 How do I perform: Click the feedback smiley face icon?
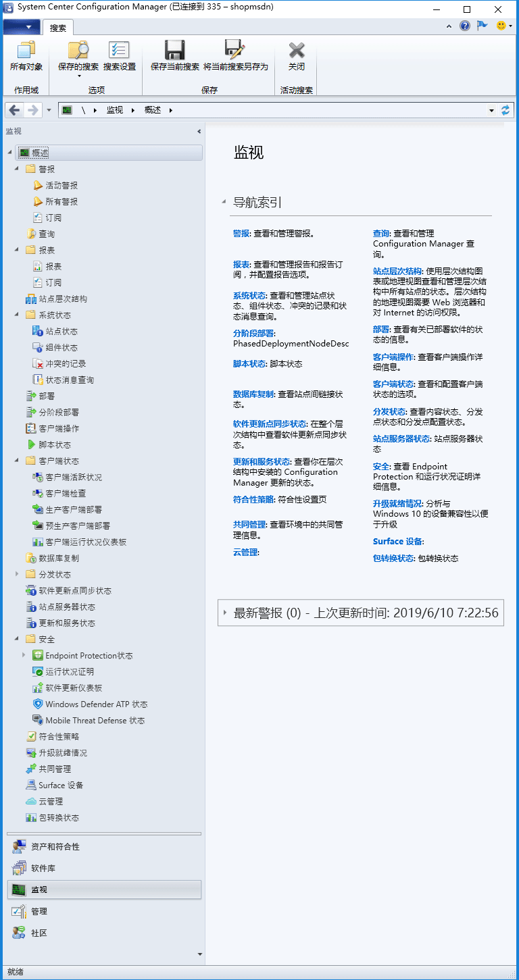click(501, 26)
